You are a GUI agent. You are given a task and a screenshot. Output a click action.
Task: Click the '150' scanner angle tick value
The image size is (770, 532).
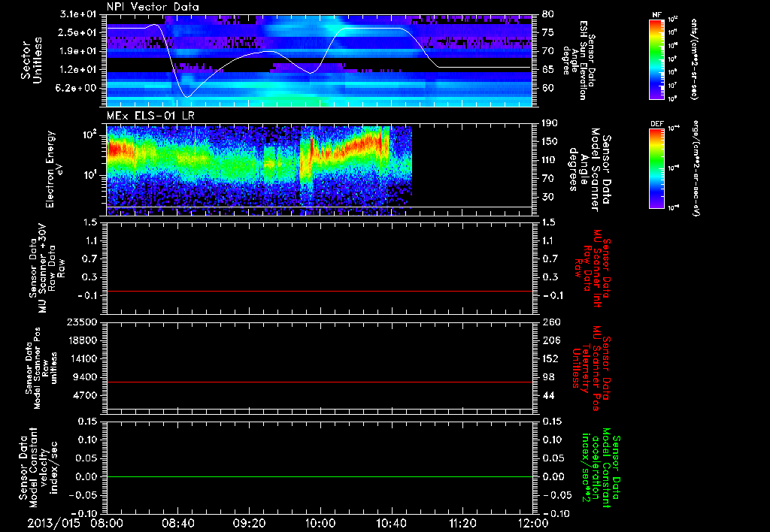pyautogui.click(x=550, y=142)
